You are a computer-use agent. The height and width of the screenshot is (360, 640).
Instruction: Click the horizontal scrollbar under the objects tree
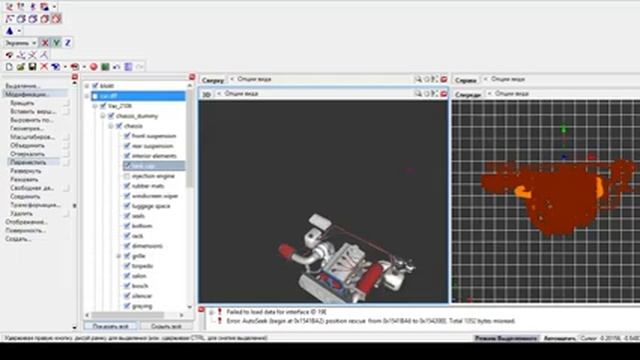point(134,315)
